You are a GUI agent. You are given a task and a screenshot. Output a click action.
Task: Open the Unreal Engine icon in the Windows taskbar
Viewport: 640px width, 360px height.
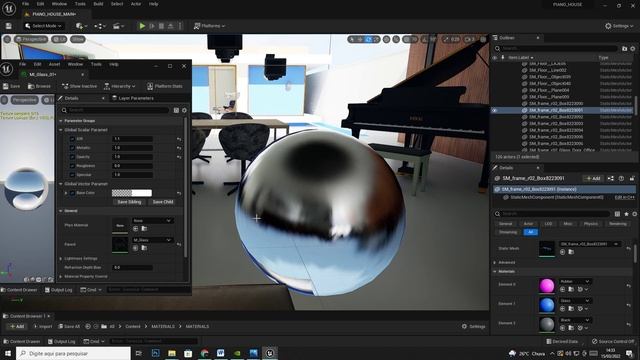tap(270, 353)
